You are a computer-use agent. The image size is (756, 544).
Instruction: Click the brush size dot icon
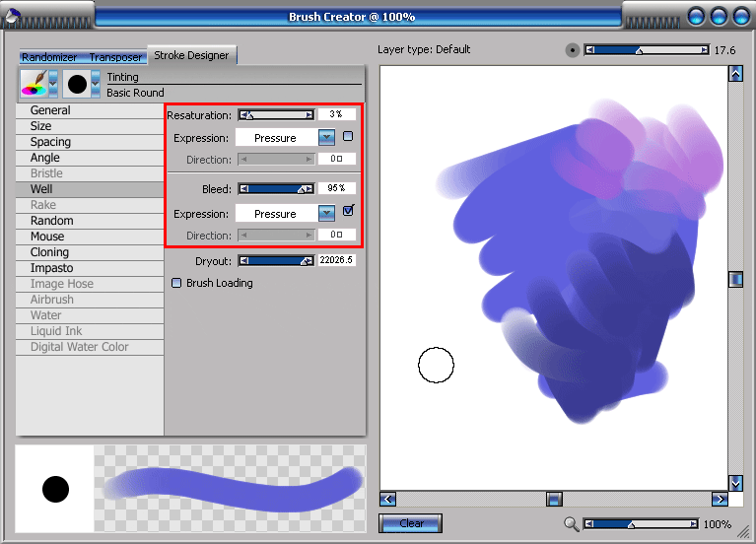(x=573, y=49)
